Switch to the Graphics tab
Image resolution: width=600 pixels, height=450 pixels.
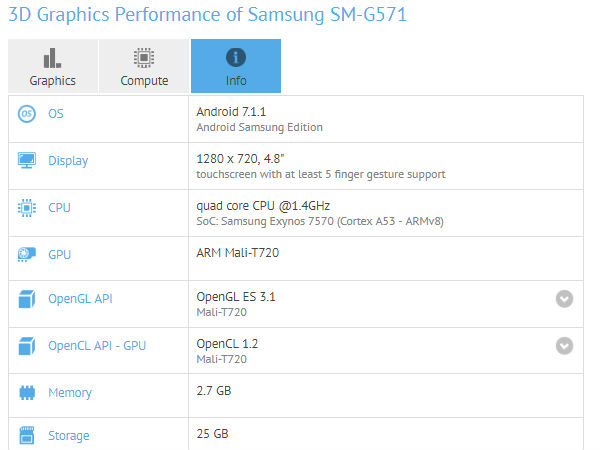click(x=53, y=66)
